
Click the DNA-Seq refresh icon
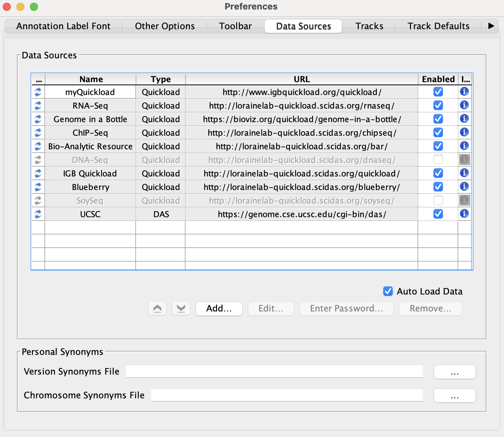coord(38,160)
